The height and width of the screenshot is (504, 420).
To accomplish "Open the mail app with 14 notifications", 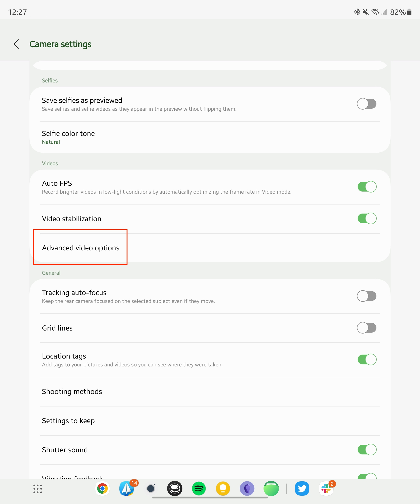I will [127, 488].
